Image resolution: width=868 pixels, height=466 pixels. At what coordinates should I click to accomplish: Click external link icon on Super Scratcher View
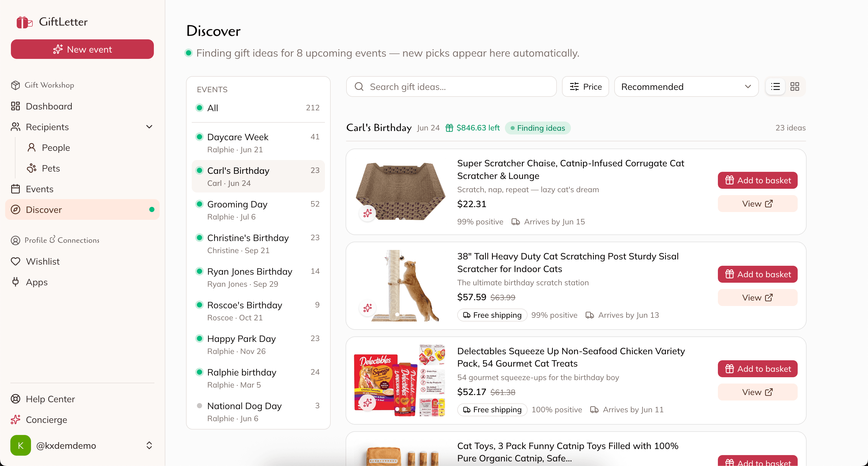(x=769, y=204)
